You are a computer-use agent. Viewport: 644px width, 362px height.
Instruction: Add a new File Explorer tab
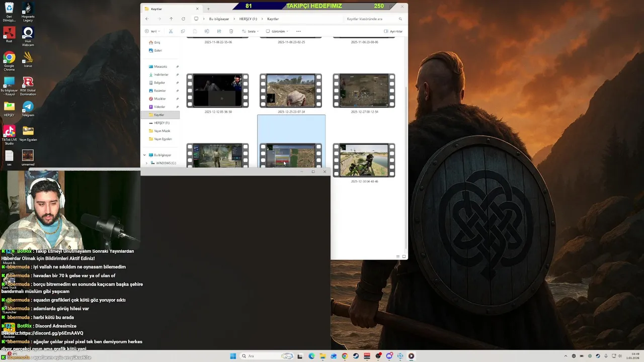[208, 9]
